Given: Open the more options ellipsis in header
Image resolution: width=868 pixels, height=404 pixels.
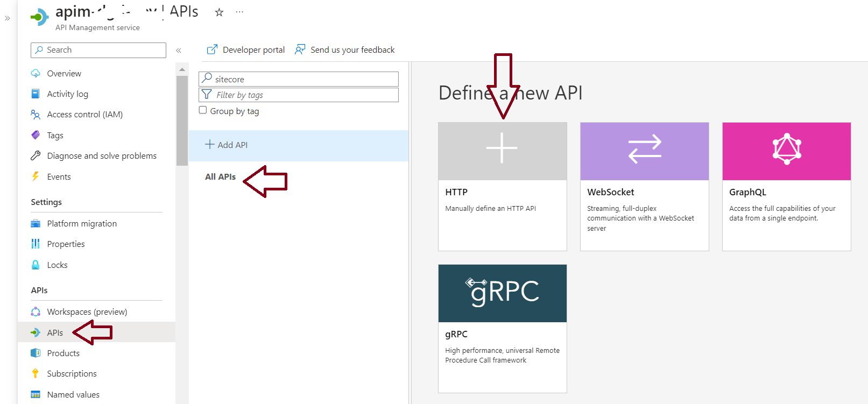Looking at the screenshot, I should [239, 12].
